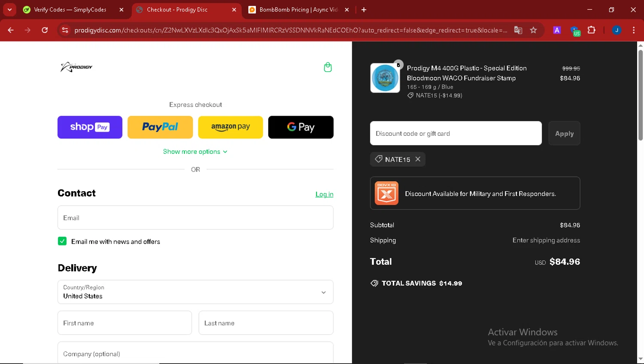The height and width of the screenshot is (364, 644).
Task: Focus the Company (optional) field
Action: [195, 353]
